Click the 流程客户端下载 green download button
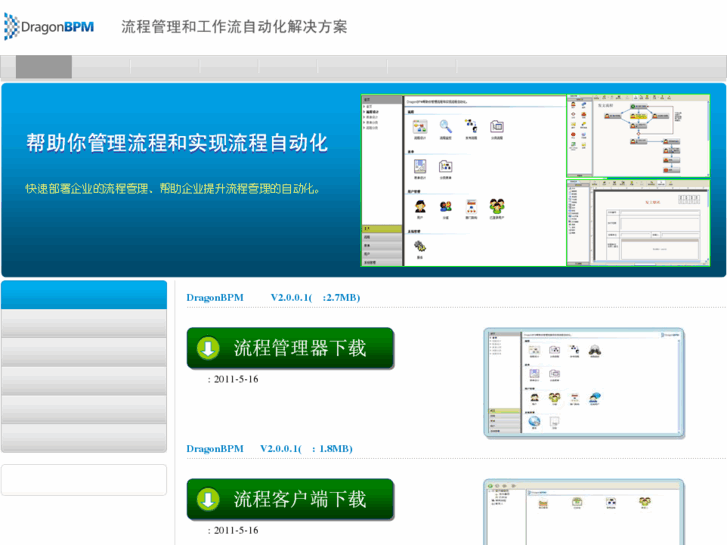This screenshot has width=727, height=545. pyautogui.click(x=290, y=500)
